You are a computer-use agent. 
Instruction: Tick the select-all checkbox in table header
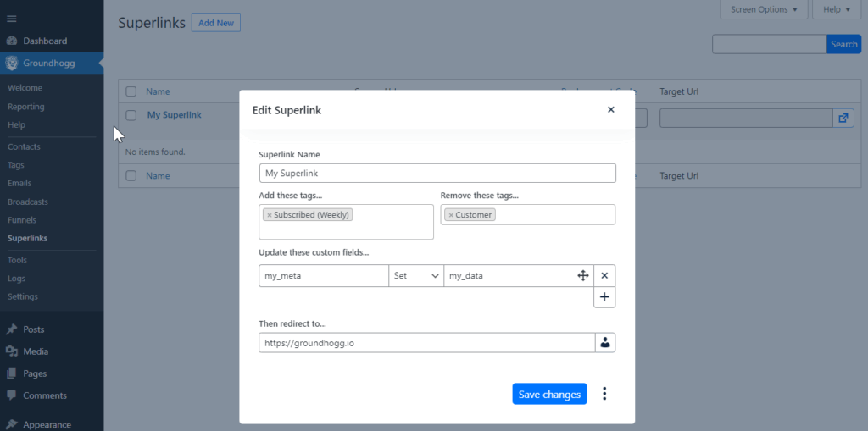[131, 91]
